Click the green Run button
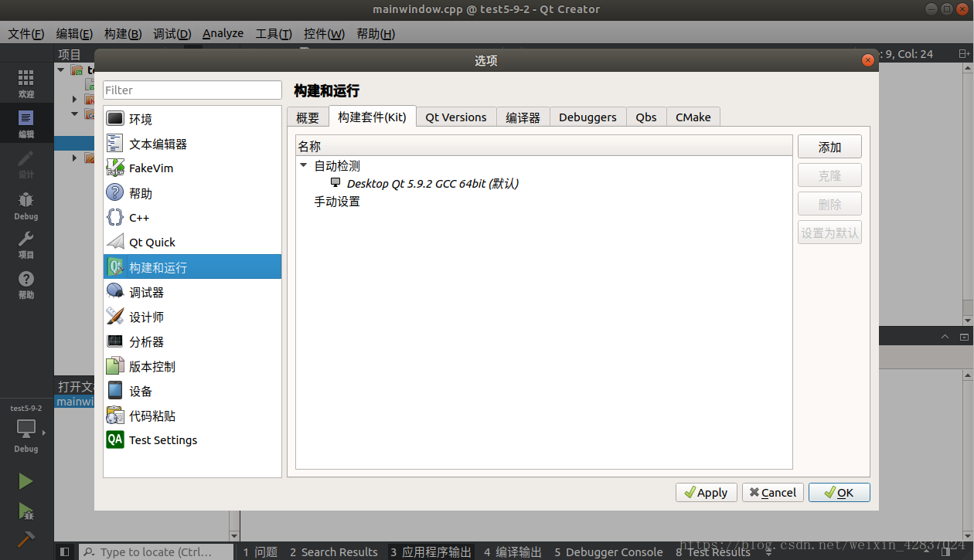The image size is (974, 560). [x=26, y=481]
